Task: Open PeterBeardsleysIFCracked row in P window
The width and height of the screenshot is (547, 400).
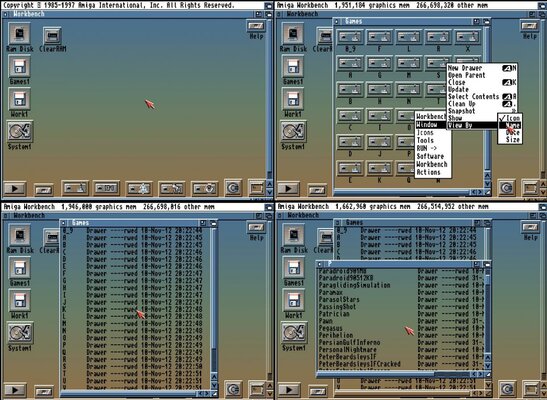Action: [401, 364]
